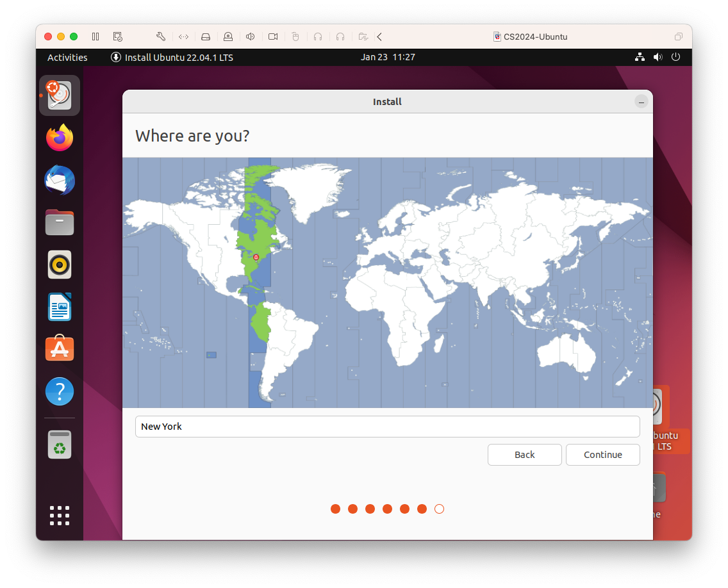Open the clock and calendar panel
The height and width of the screenshot is (588, 728).
pyautogui.click(x=388, y=57)
